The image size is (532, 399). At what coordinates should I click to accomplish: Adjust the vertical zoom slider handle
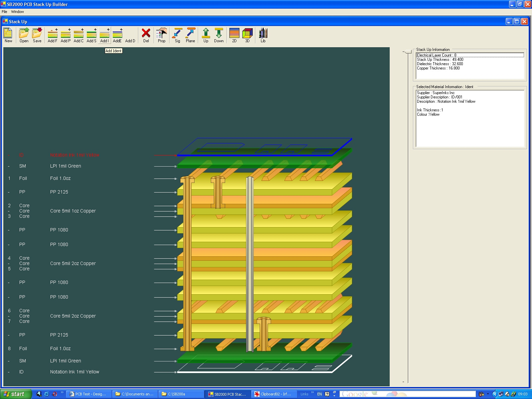(408, 52)
